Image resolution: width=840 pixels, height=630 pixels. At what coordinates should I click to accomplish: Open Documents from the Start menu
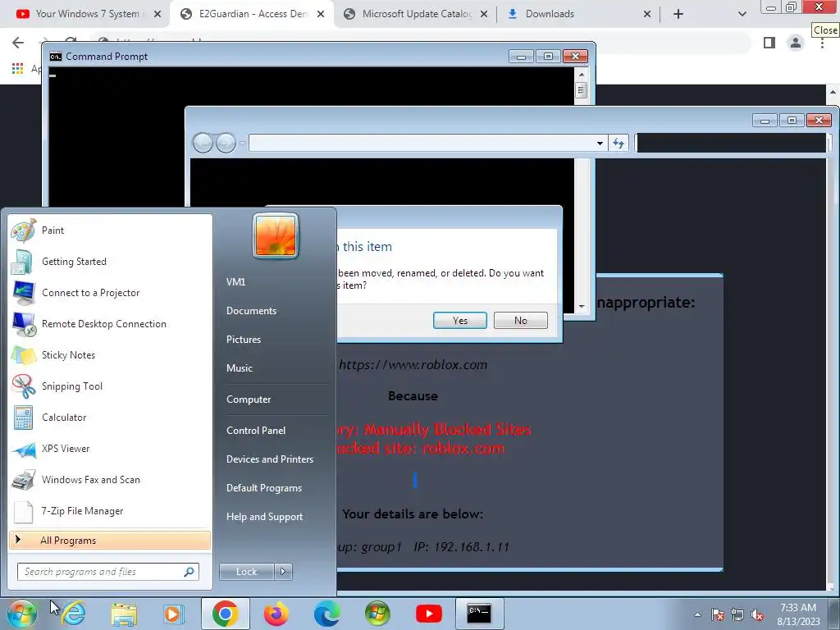[x=251, y=311]
